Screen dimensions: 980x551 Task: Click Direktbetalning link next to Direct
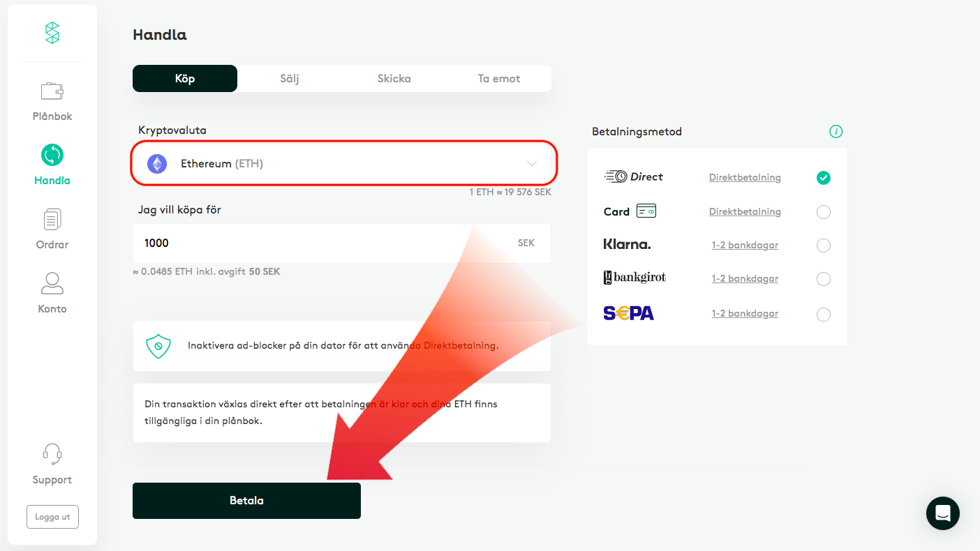[x=745, y=178]
